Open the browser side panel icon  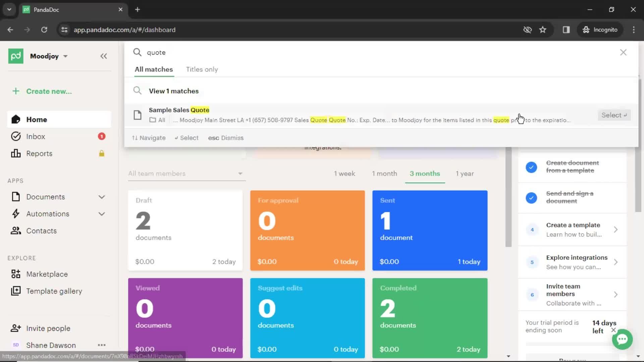tap(566, 30)
